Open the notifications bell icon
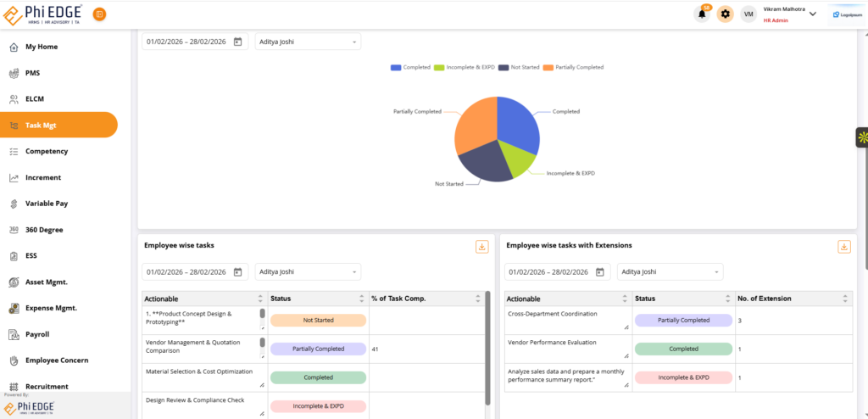Screen dimensions: 868x419 (x=702, y=14)
